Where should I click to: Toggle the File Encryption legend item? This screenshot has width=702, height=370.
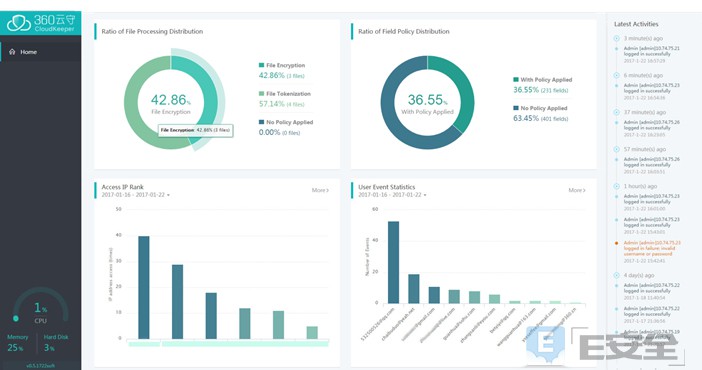pyautogui.click(x=282, y=65)
